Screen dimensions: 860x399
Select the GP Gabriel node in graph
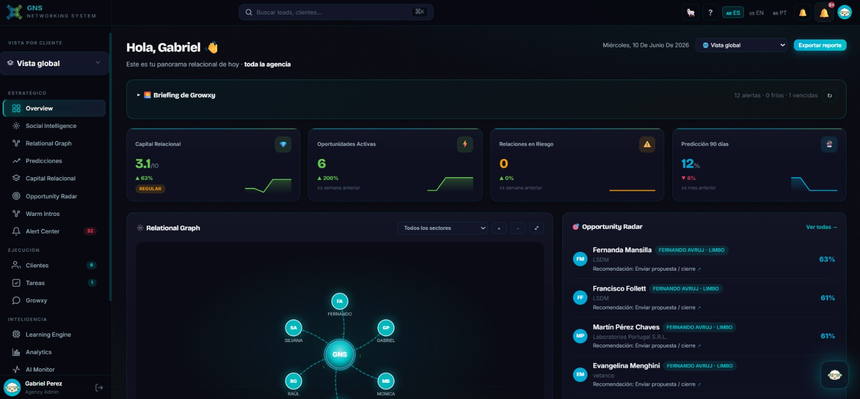[x=386, y=328]
